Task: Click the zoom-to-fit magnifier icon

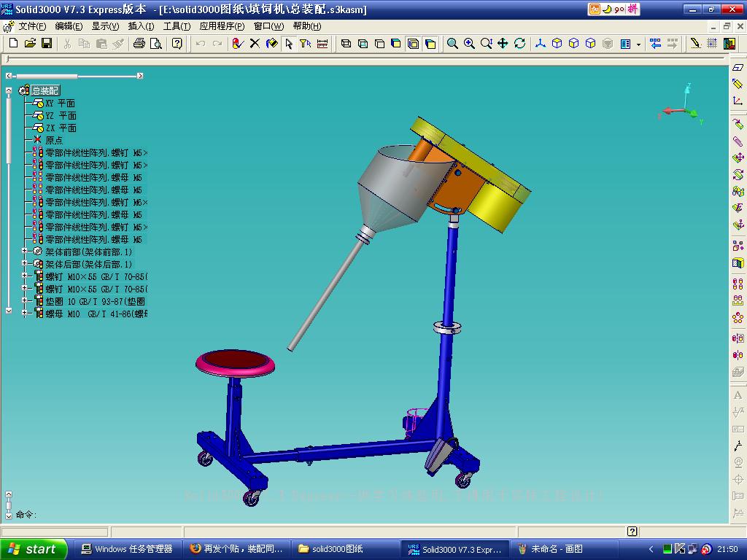Action: click(452, 43)
